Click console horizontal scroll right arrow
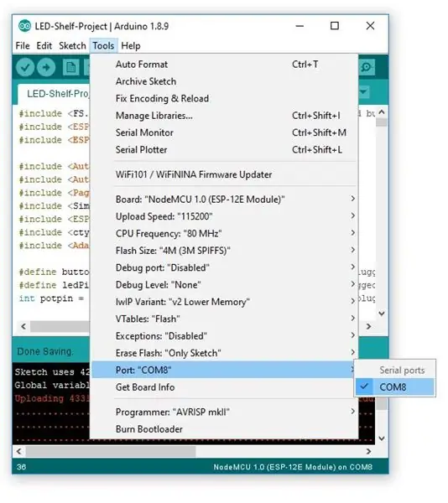The height and width of the screenshot is (503, 448). pos(368,451)
